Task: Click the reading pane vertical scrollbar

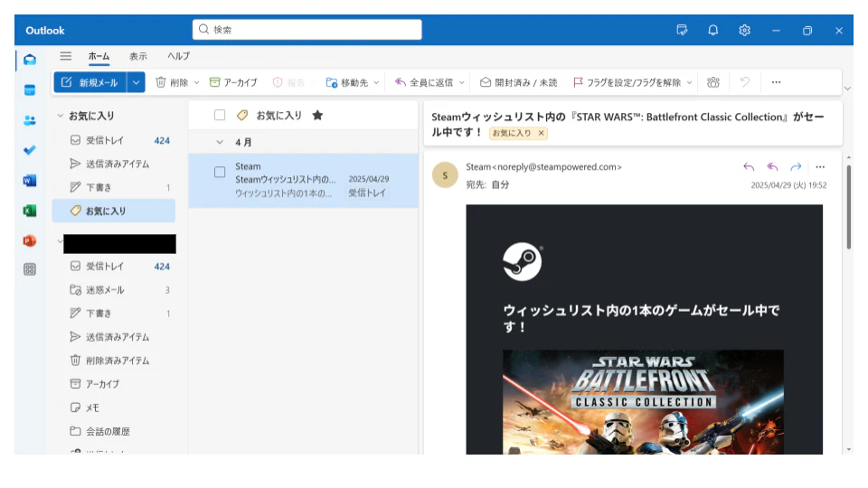Action: [849, 207]
